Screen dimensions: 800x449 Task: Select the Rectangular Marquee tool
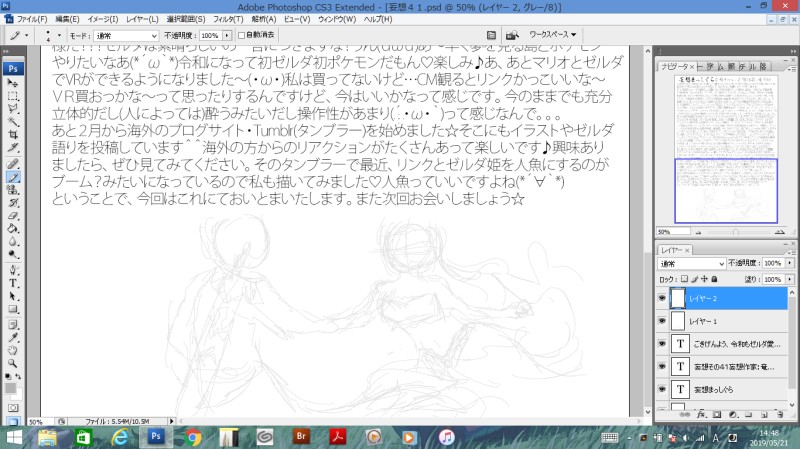[13, 96]
